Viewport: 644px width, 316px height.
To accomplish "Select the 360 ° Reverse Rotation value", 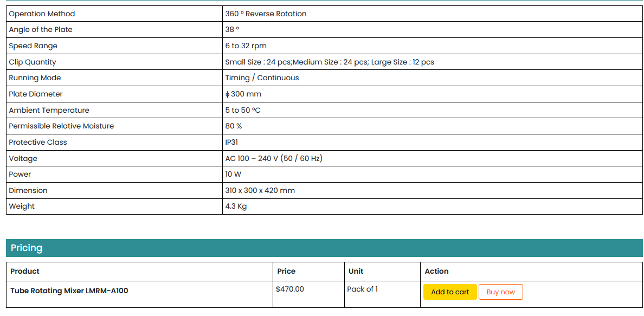I will click(x=266, y=14).
